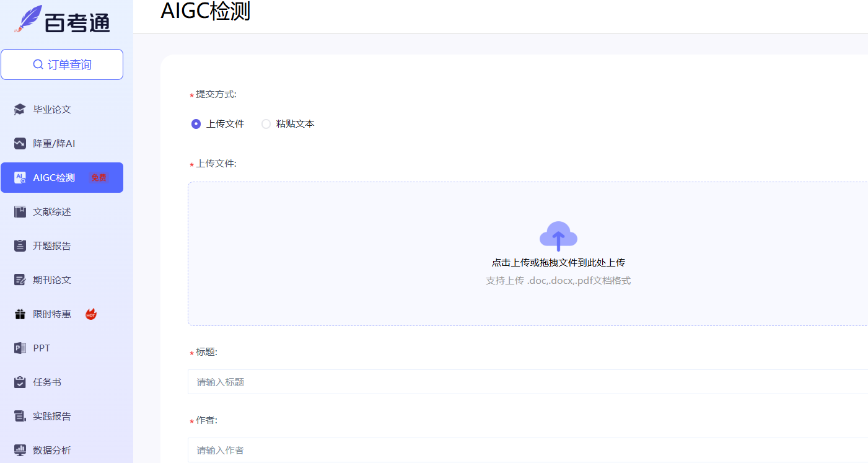Click the edit-document icon for 期刊论文
This screenshot has height=463, width=868.
[x=20, y=280]
